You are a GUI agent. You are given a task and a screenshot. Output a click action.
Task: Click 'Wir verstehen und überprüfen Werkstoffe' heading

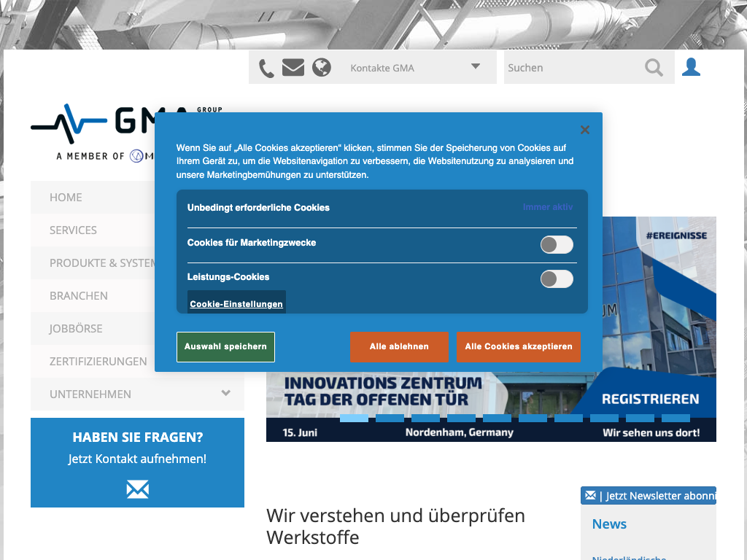tap(395, 526)
